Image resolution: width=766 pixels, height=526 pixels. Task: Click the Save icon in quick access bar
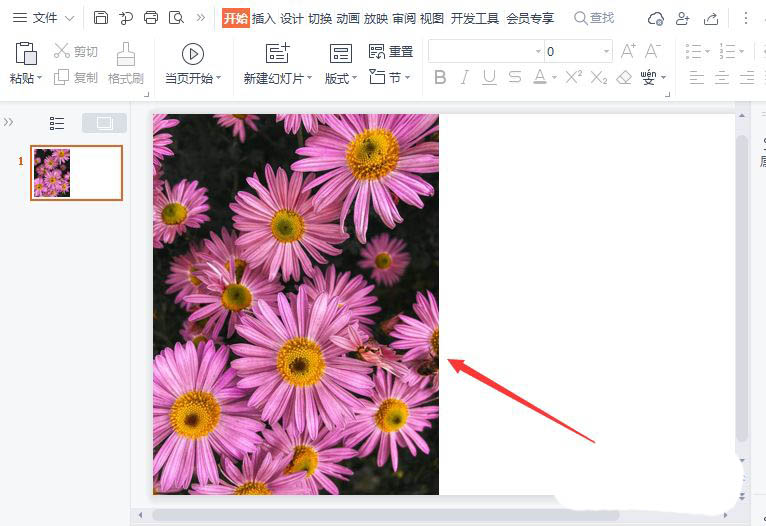[x=101, y=18]
